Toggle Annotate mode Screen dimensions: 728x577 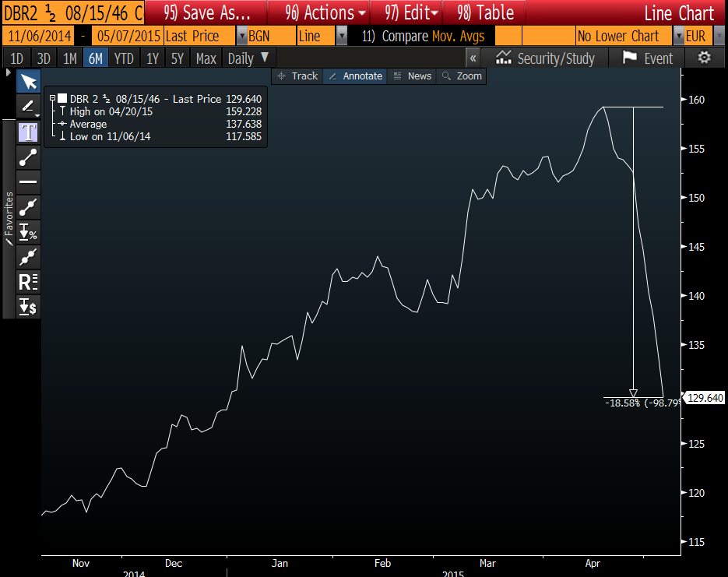click(355, 76)
